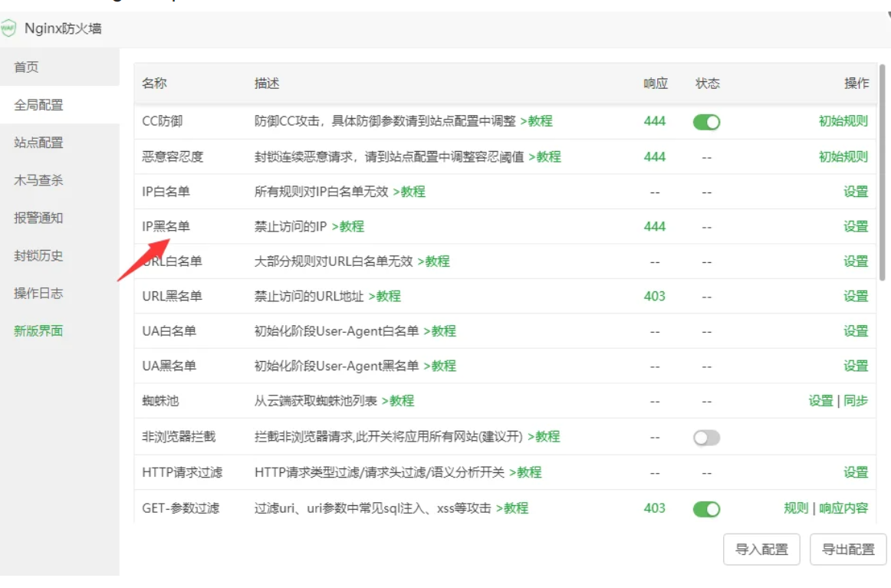Open 设置 for IP黑名单 row
This screenshot has width=891, height=588.
(x=856, y=226)
